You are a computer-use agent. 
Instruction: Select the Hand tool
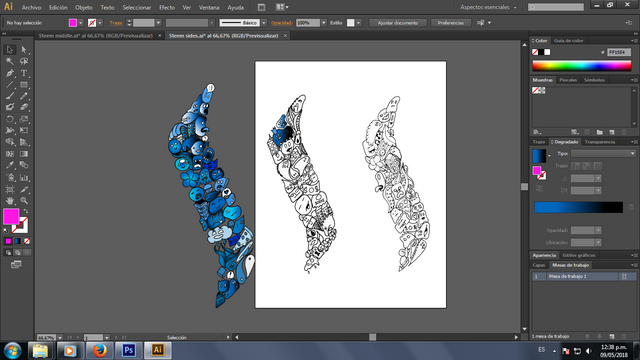click(x=10, y=200)
